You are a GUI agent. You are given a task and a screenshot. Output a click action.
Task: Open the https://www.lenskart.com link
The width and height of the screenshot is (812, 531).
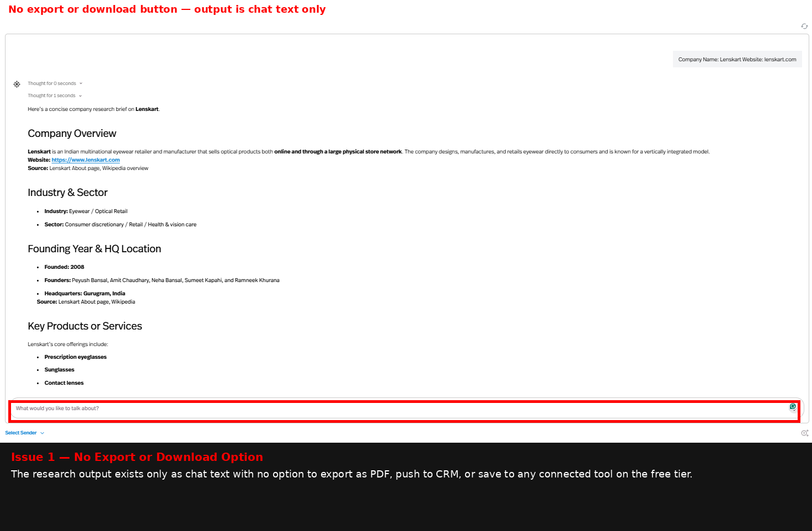tap(86, 160)
